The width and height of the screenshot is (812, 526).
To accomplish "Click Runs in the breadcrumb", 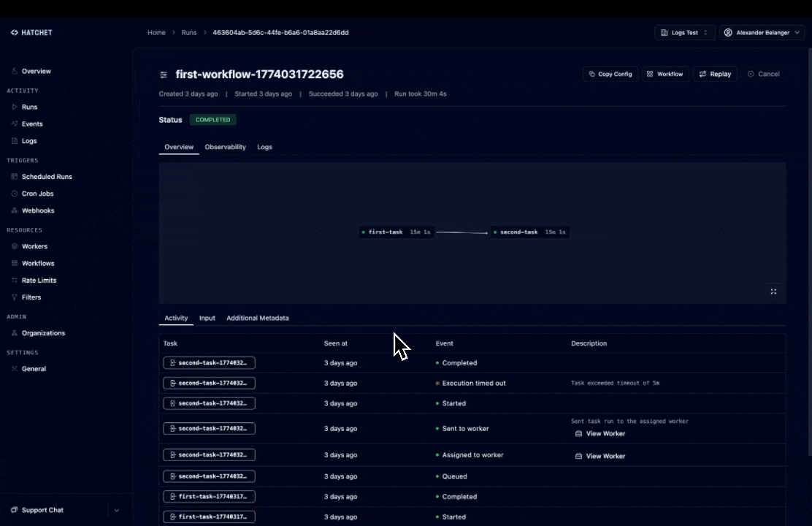I will [188, 33].
